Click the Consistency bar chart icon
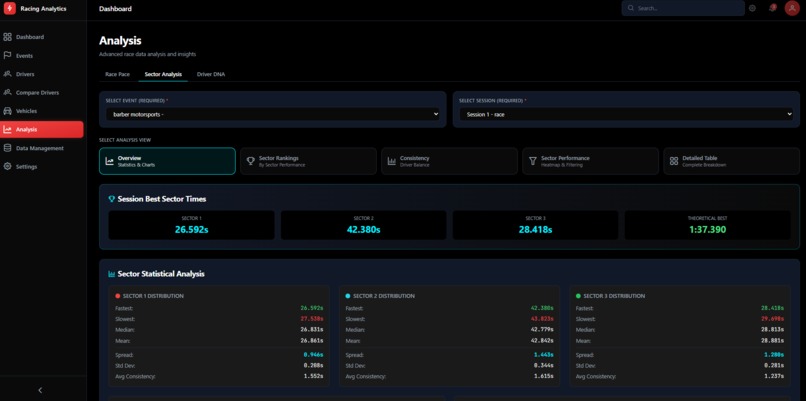Screen dimensions: 806x401 pos(392,161)
